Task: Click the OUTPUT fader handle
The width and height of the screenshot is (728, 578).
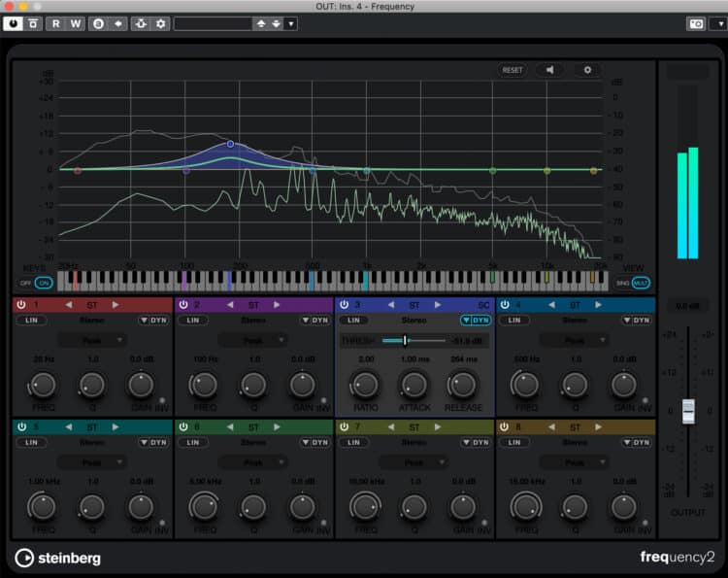Action: coord(688,411)
